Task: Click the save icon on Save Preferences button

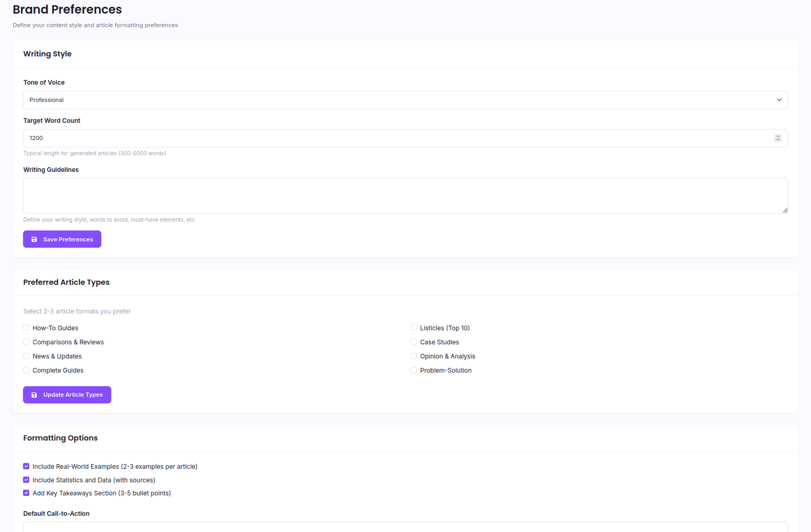Action: coord(34,239)
